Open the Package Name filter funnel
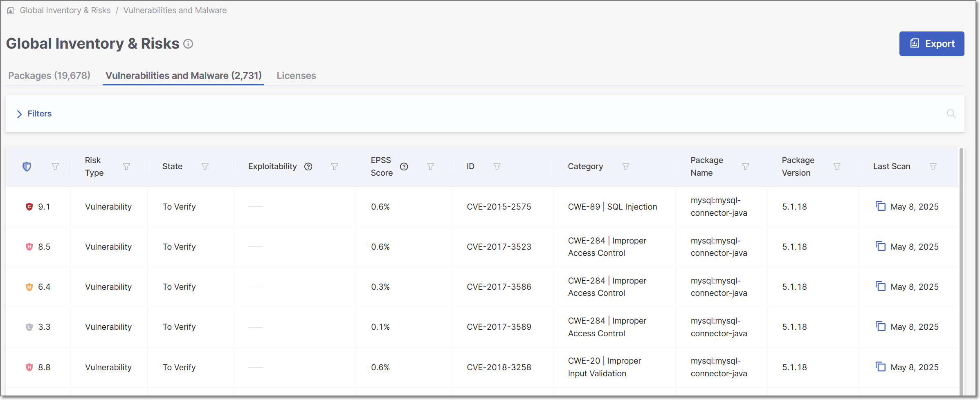980x400 pixels. [x=746, y=166]
